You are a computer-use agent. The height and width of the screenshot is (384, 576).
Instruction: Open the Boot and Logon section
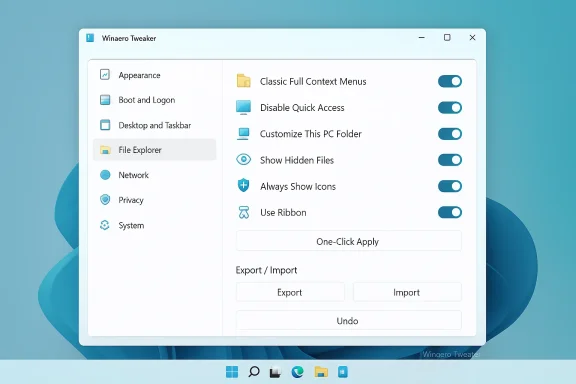point(154,100)
